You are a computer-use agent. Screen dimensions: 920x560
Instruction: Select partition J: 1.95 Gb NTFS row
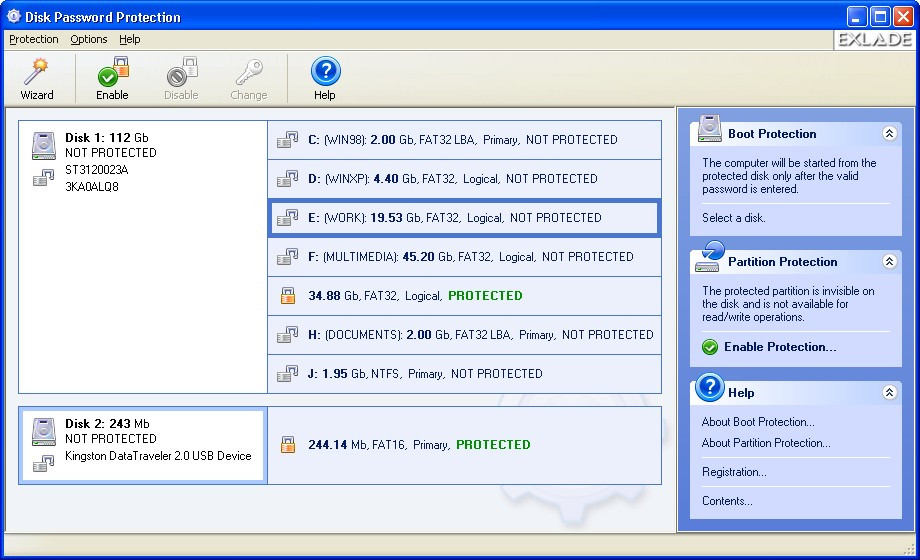pyautogui.click(x=464, y=373)
